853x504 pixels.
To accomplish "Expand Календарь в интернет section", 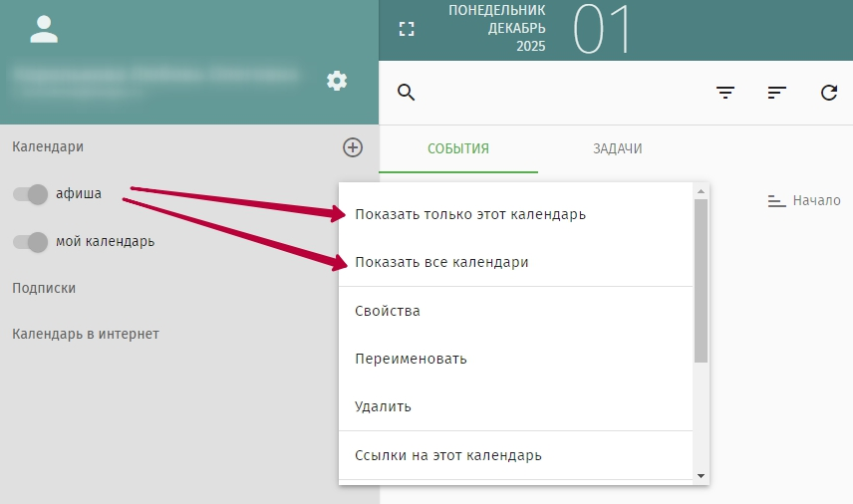I will click(86, 334).
